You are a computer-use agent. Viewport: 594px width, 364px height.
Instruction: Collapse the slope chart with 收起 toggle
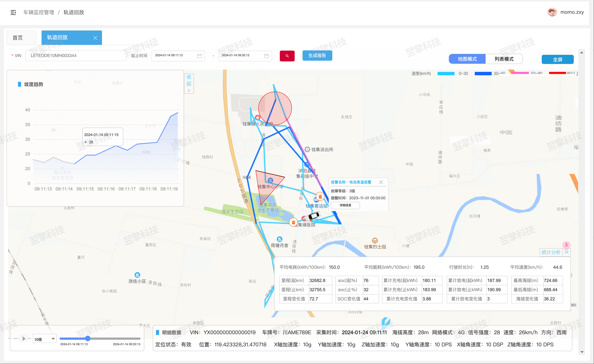click(189, 83)
